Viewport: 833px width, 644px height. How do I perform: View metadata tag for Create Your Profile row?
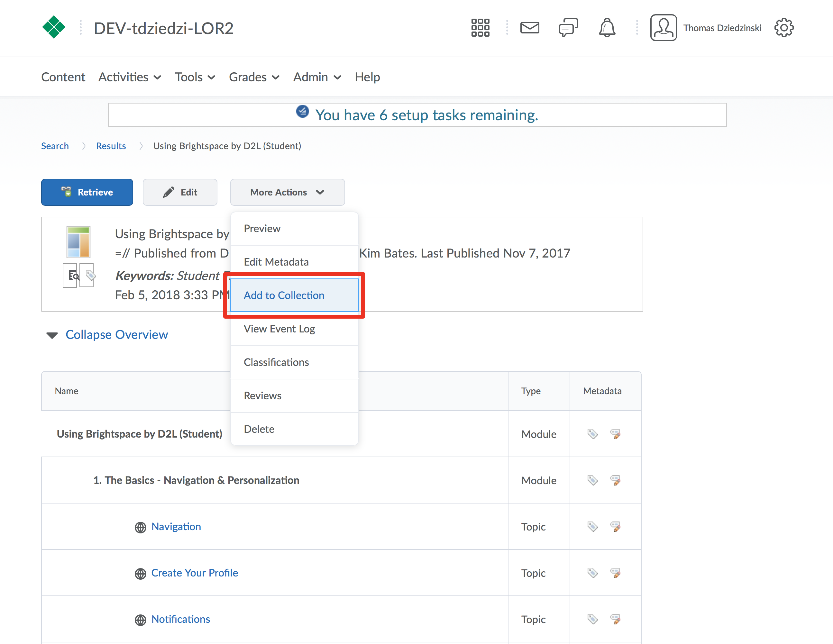[592, 573]
